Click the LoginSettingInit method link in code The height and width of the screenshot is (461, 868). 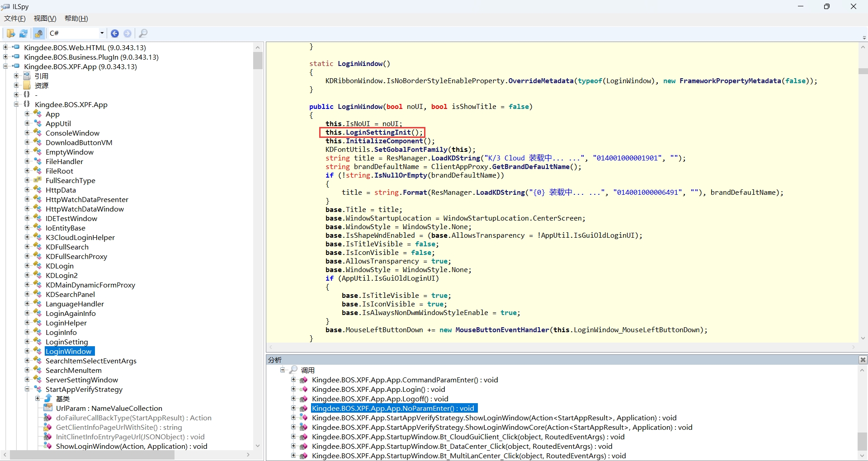point(378,132)
